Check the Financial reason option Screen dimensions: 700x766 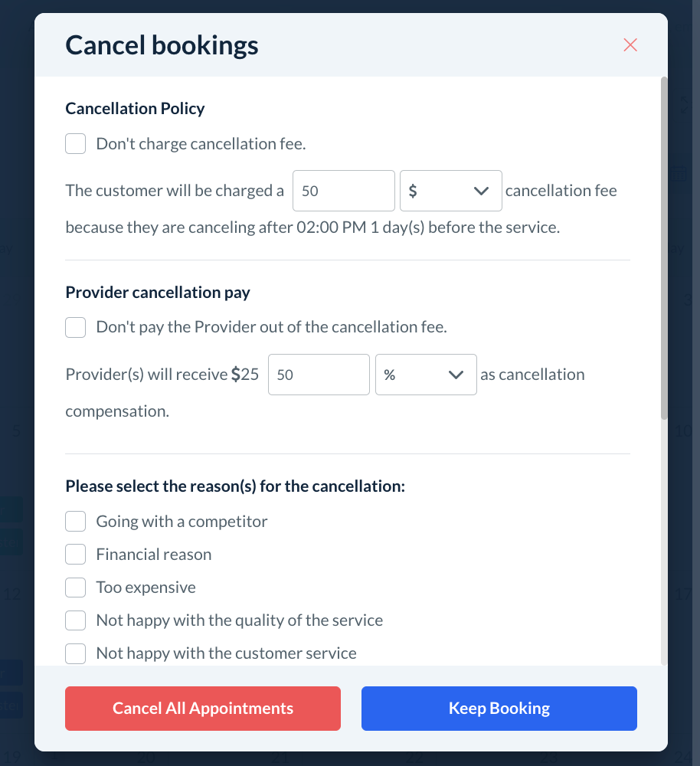[75, 555]
